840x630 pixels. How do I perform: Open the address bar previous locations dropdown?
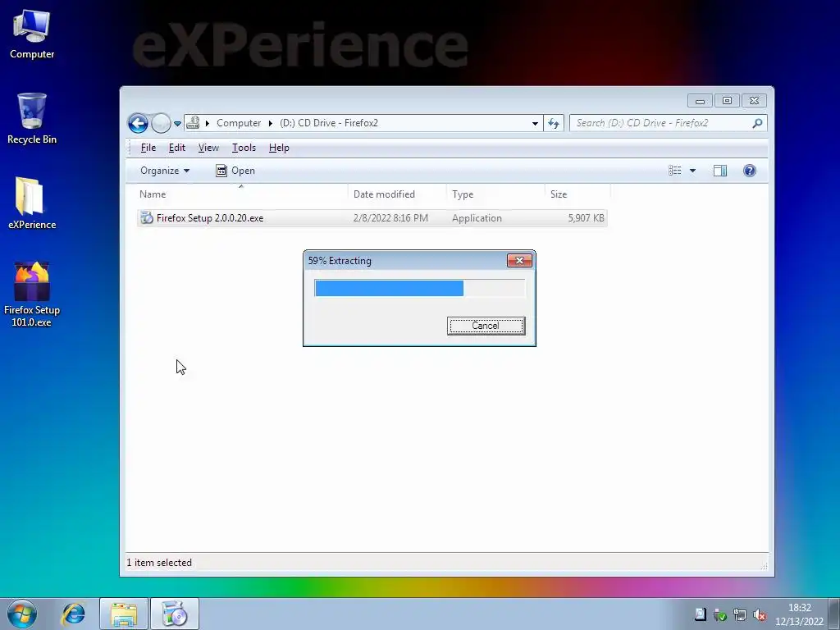click(x=535, y=123)
